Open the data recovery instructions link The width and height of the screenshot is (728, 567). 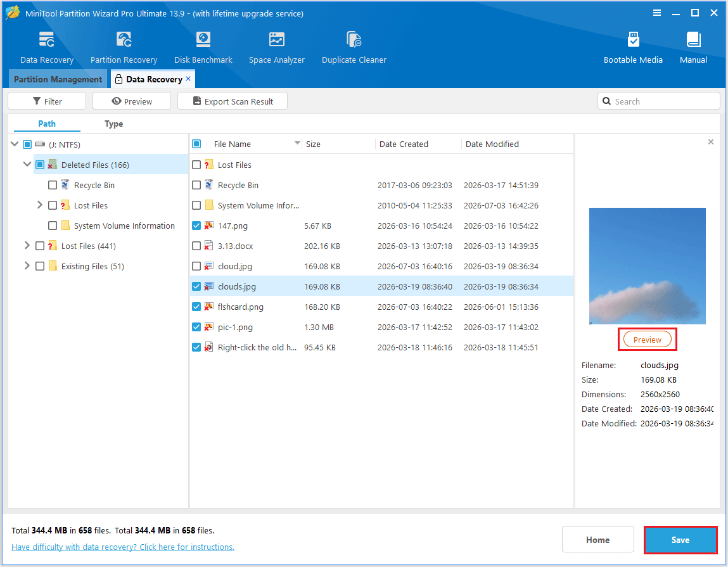(122, 547)
